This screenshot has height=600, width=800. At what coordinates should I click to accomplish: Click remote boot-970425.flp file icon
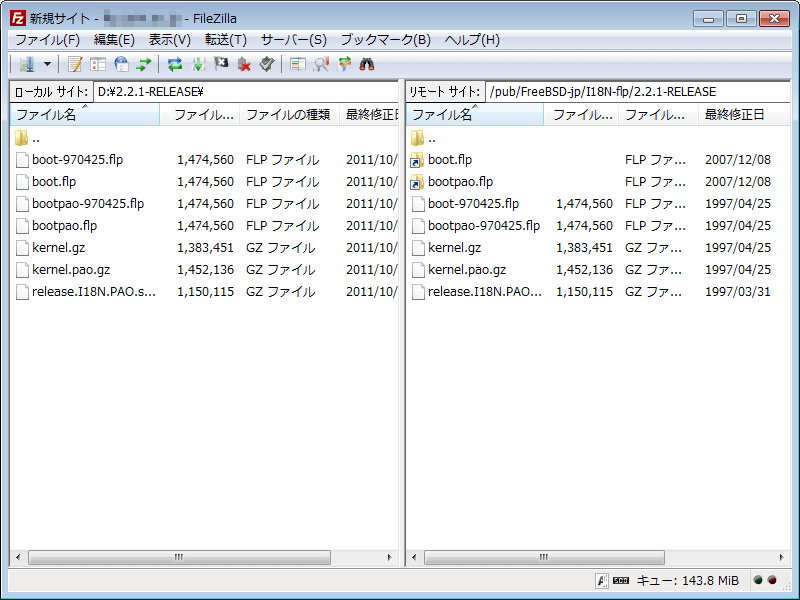point(418,204)
